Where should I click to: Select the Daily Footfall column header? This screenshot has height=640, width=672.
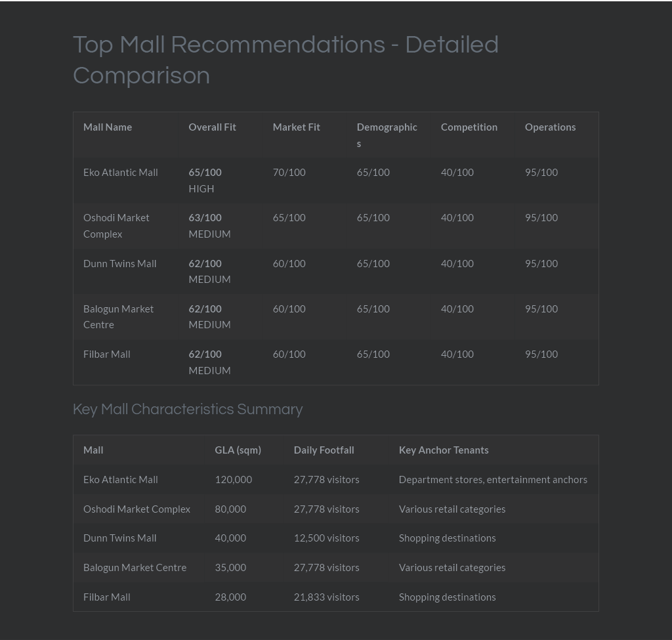324,450
